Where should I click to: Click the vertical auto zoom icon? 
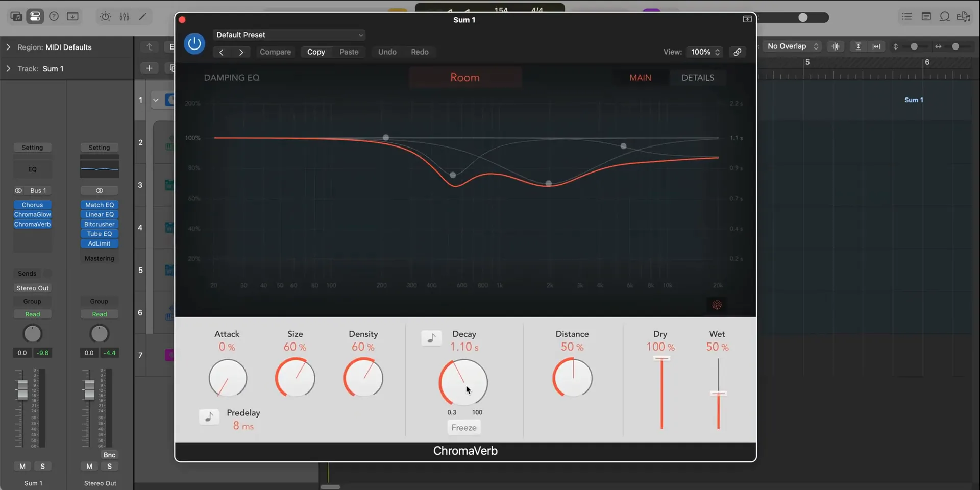click(859, 46)
